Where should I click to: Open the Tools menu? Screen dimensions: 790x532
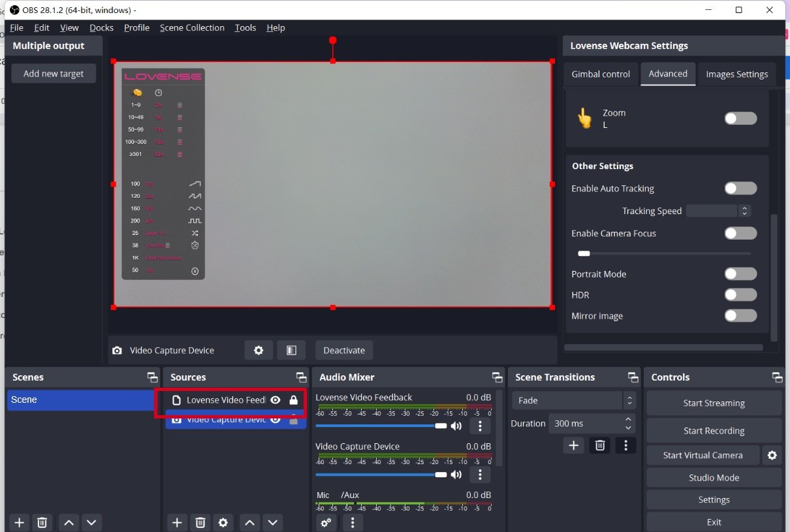point(245,27)
